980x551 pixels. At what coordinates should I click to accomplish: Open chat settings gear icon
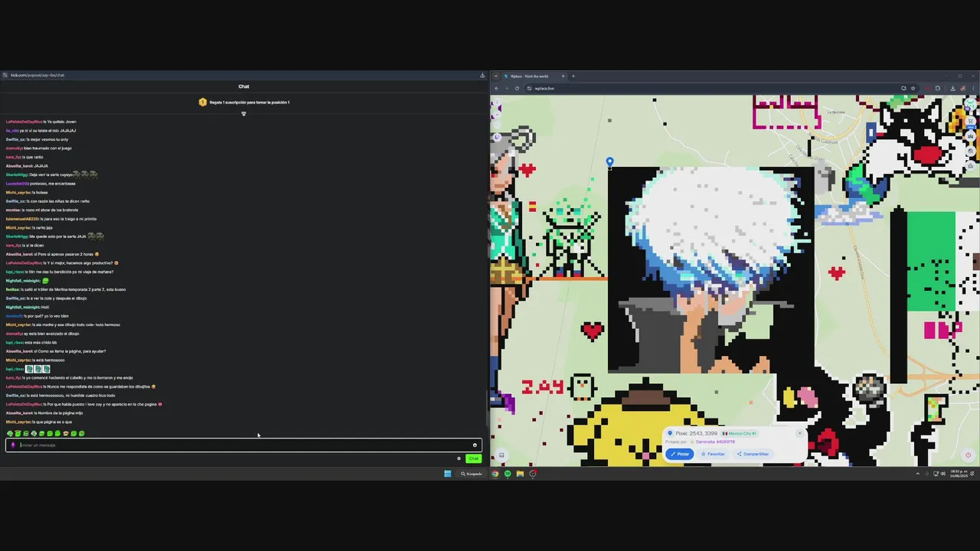point(459,458)
